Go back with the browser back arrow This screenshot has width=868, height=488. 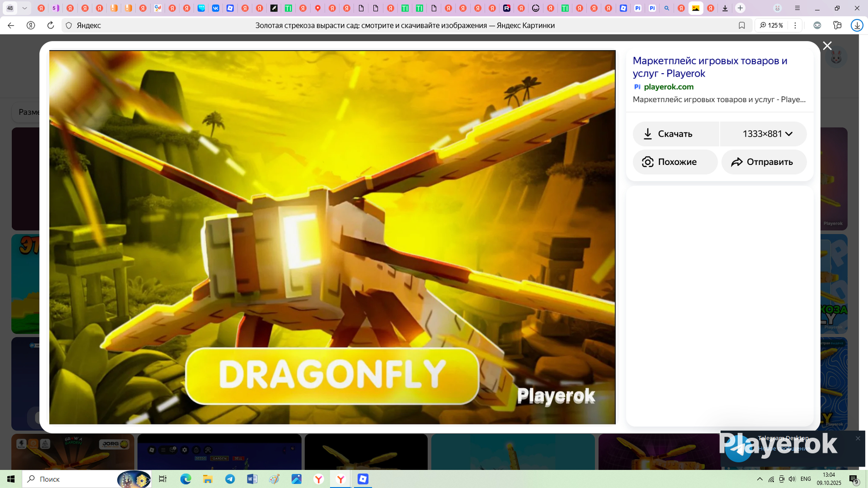point(11,25)
